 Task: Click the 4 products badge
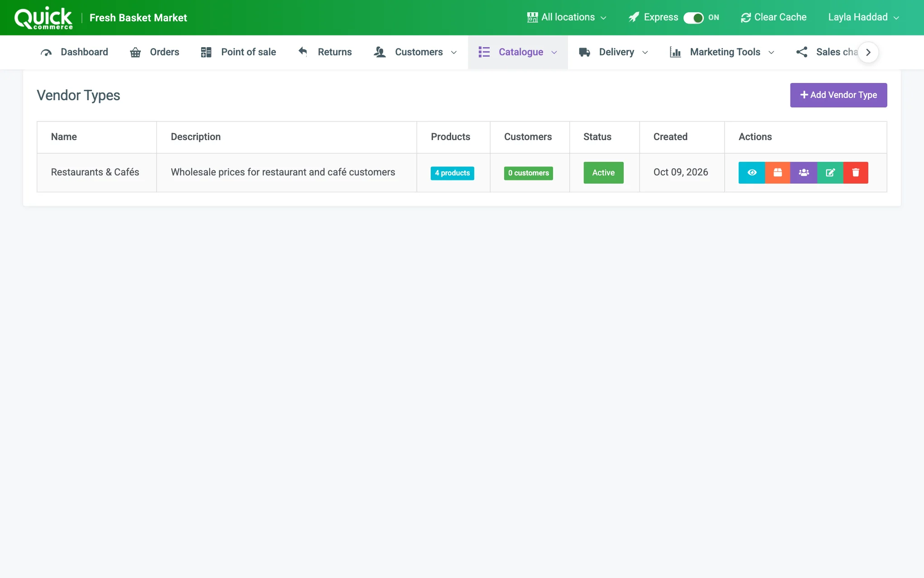(x=452, y=173)
